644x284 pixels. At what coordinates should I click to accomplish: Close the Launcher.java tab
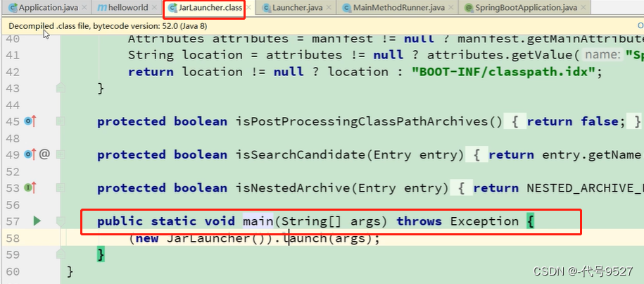(x=330, y=7)
